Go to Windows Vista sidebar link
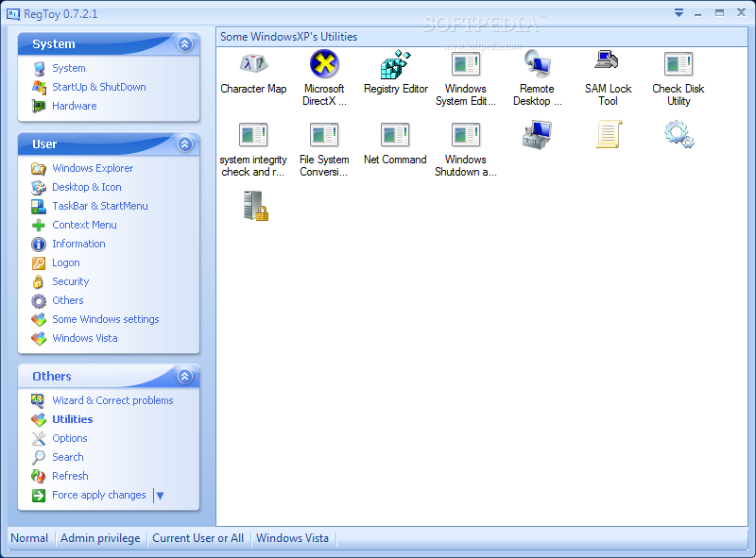 (x=85, y=338)
